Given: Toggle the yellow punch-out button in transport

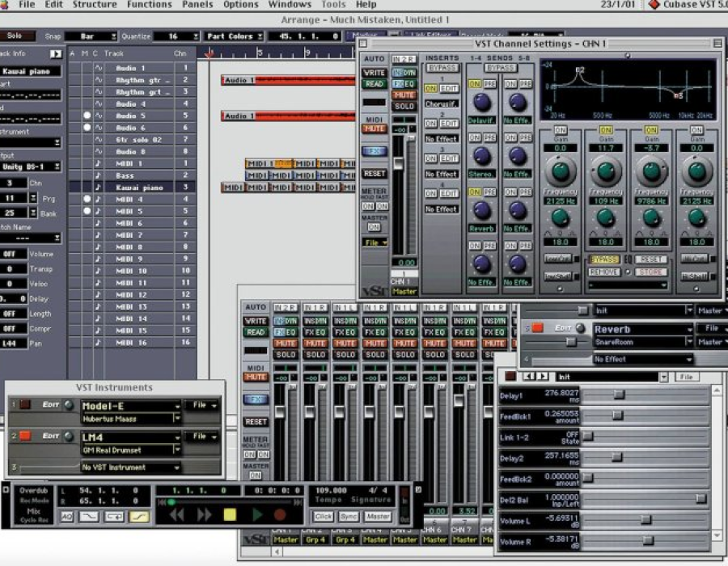Looking at the screenshot, I should click(x=139, y=517).
